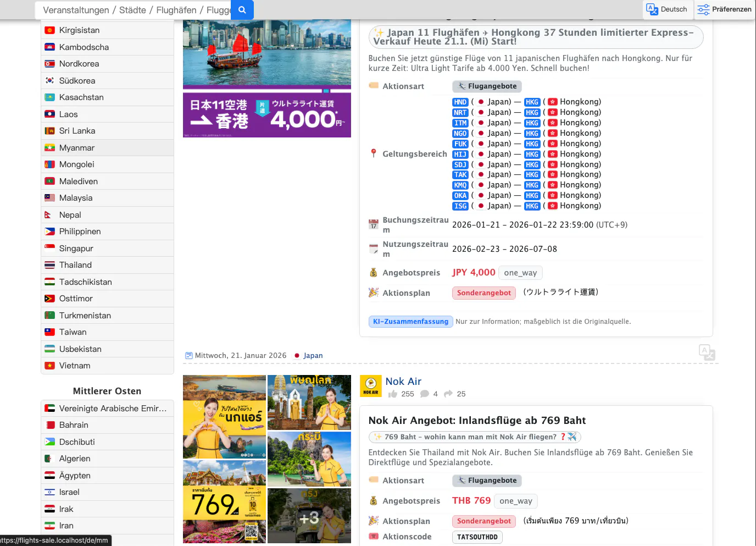Click the share arrow icon showing 25
This screenshot has width=756, height=546.
click(448, 394)
